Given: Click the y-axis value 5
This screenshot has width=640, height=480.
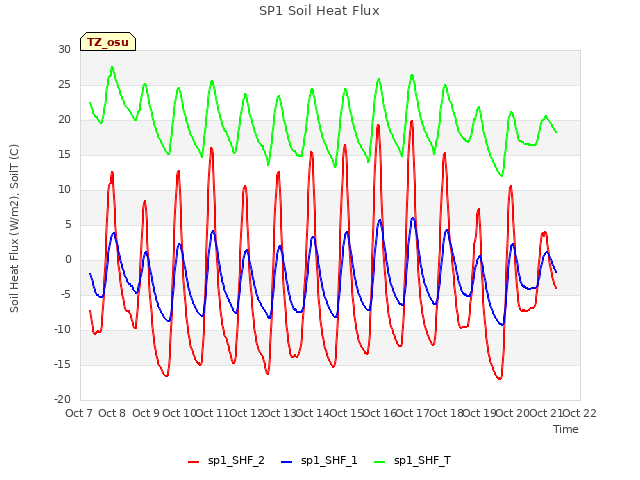Looking at the screenshot, I should click(x=68, y=224).
